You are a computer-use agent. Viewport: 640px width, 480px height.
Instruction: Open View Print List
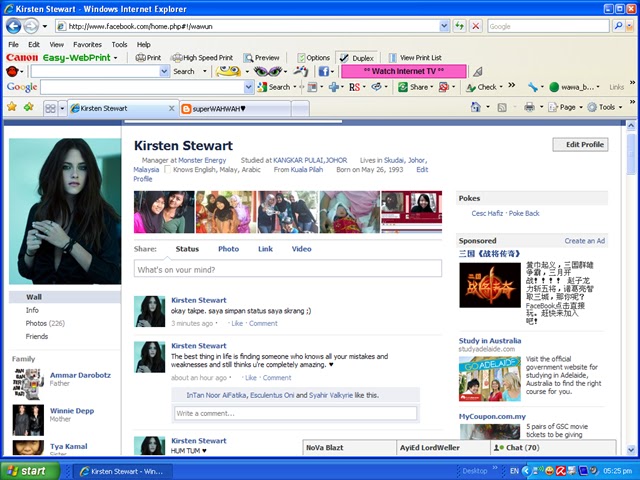point(415,58)
